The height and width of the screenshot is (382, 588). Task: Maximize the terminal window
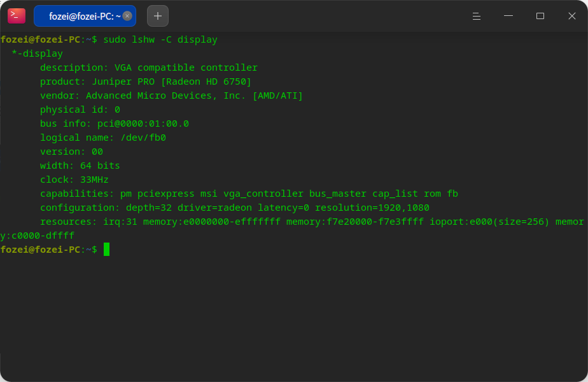(x=540, y=16)
